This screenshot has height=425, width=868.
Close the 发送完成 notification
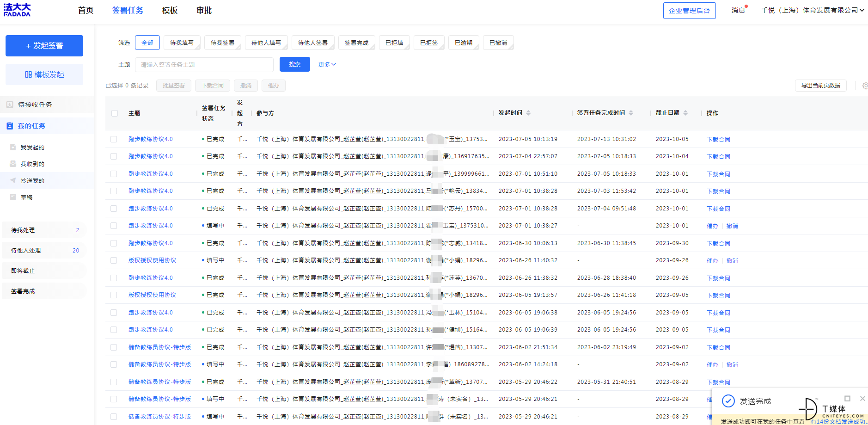pos(862,398)
